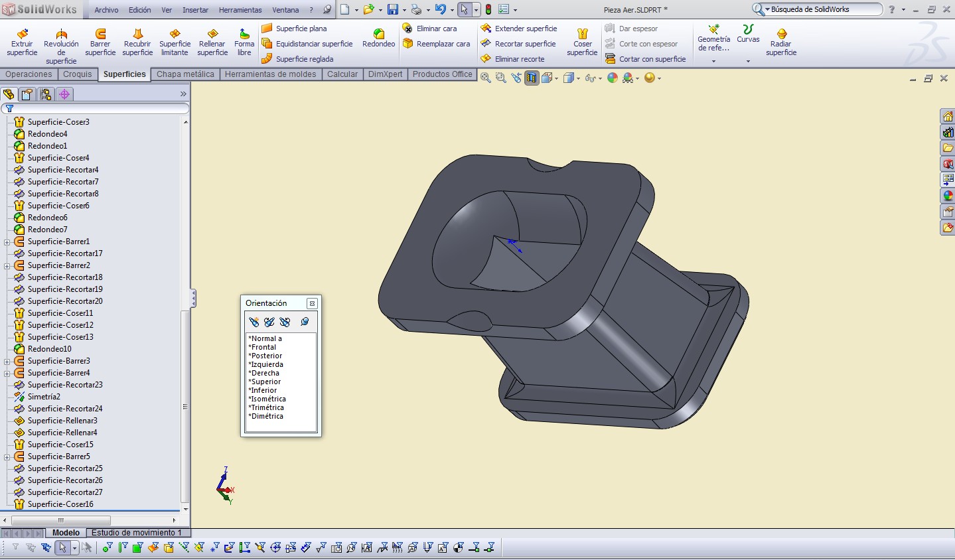Select Reemplazar cara command
The width and height of the screenshot is (955, 560).
pos(436,44)
